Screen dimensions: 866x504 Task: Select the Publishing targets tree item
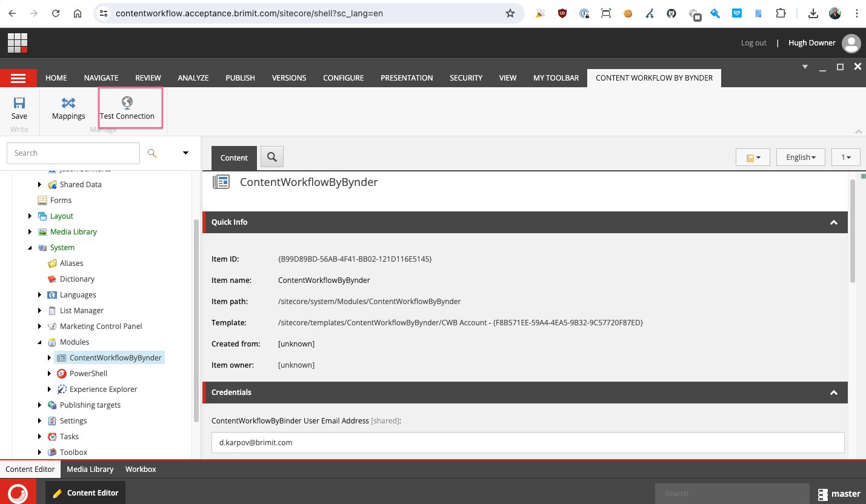[x=90, y=405]
